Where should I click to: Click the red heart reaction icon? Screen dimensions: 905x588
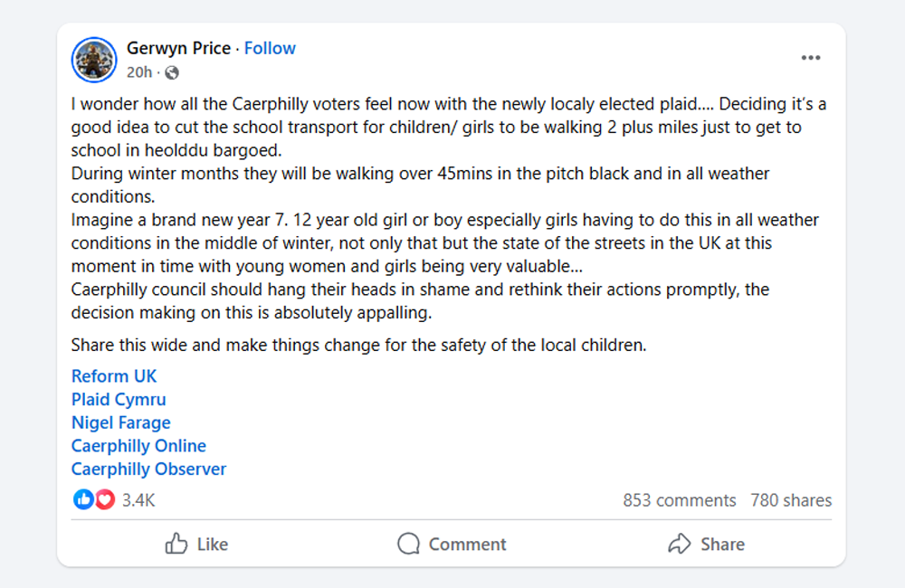coord(104,499)
